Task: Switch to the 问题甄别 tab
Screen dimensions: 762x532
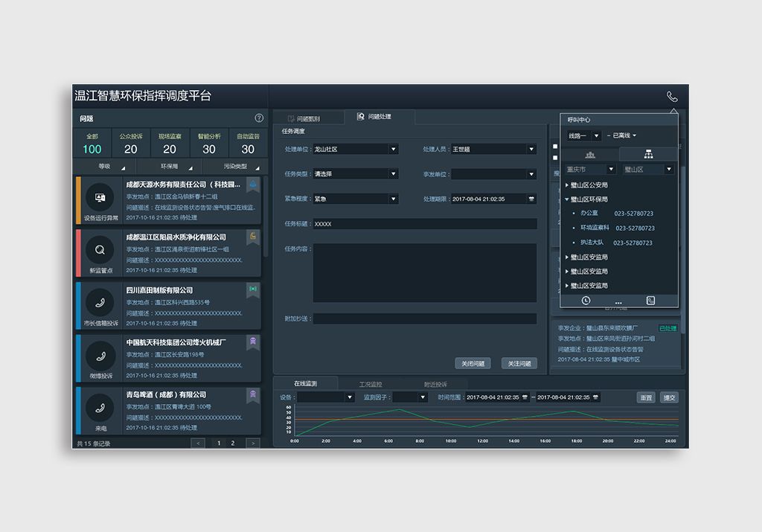Action: [309, 118]
